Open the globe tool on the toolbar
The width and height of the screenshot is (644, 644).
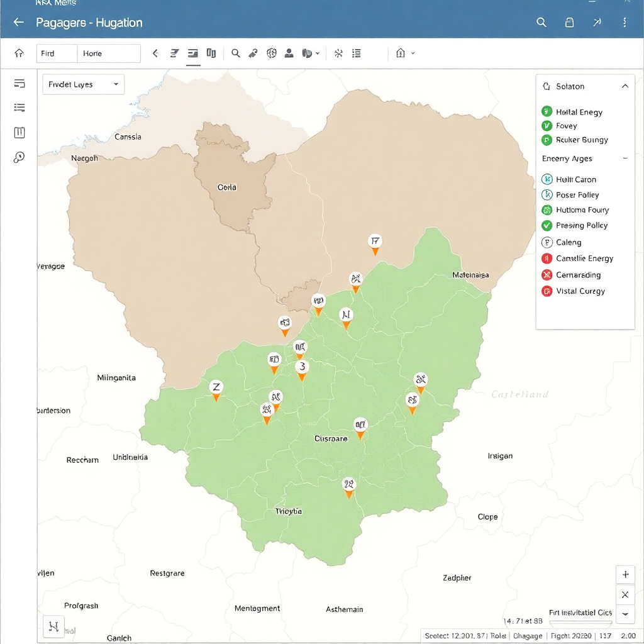pos(271,53)
